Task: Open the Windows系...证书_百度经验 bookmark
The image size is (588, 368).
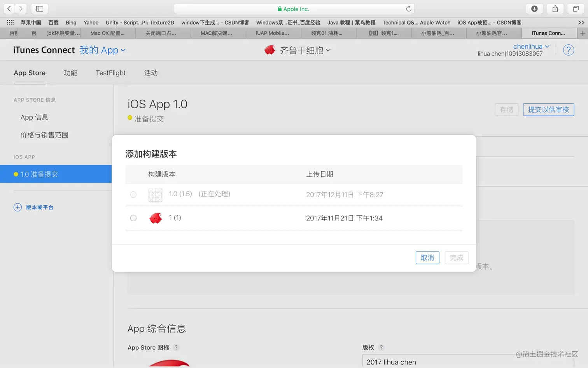Action: pos(288,23)
